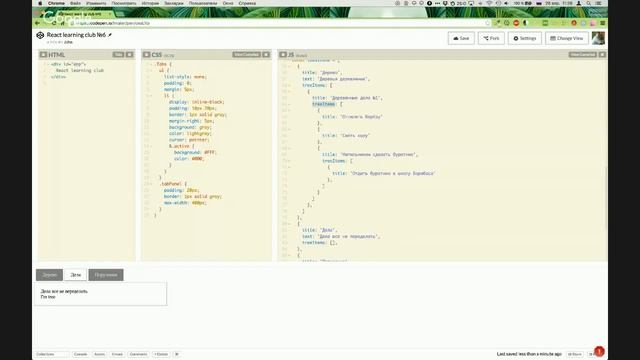Edit pen title via pencil icon
Screen dimensions: 640x360
click(x=110, y=35)
